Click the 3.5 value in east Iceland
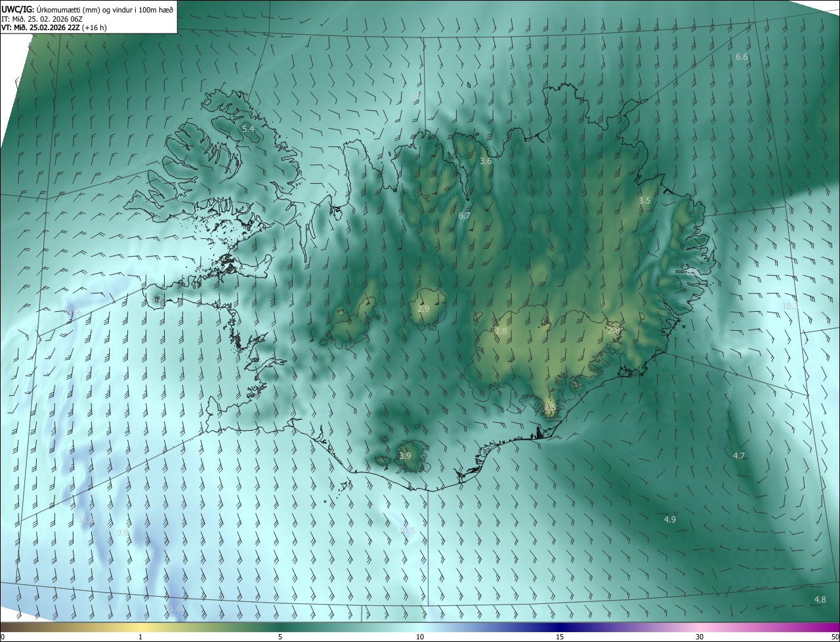The height and width of the screenshot is (642, 840). (x=644, y=200)
